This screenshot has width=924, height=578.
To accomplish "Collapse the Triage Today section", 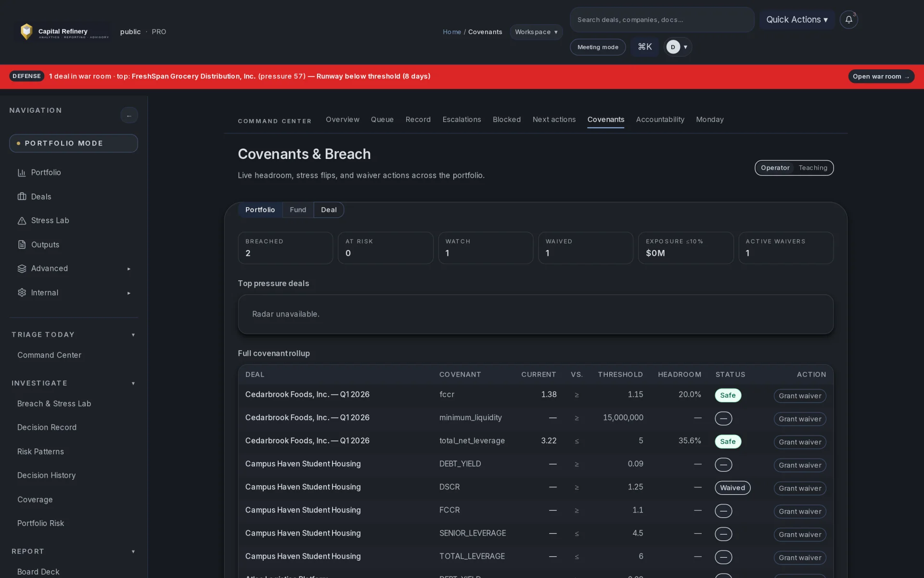I will pyautogui.click(x=74, y=335).
